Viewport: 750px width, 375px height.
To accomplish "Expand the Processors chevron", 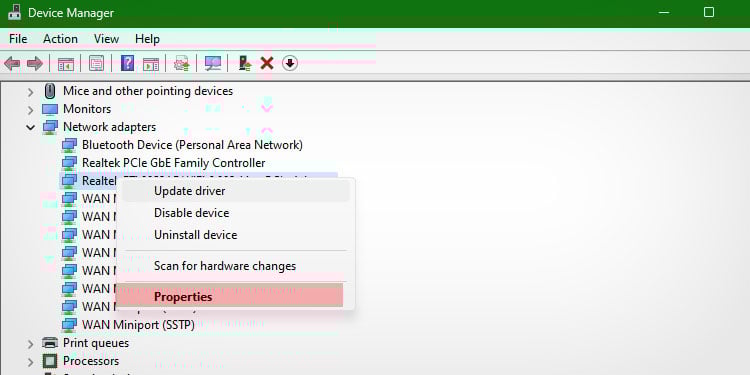I will 31,362.
